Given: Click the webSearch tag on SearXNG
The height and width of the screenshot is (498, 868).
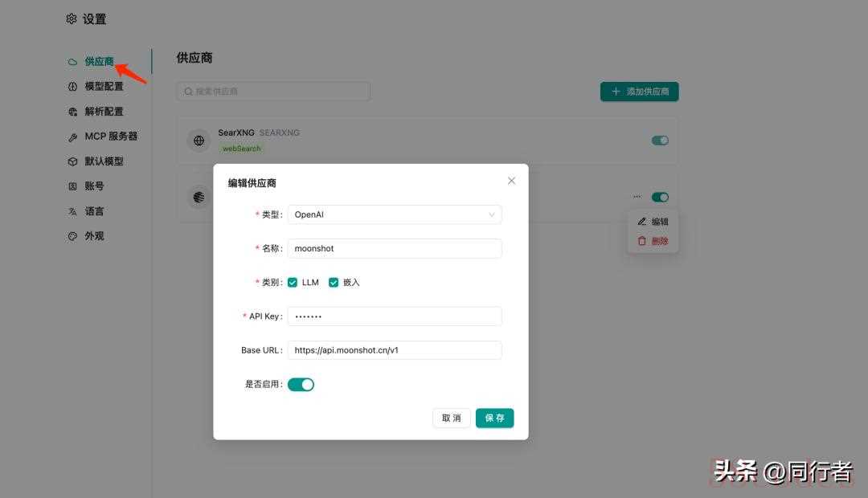Looking at the screenshot, I should (241, 149).
